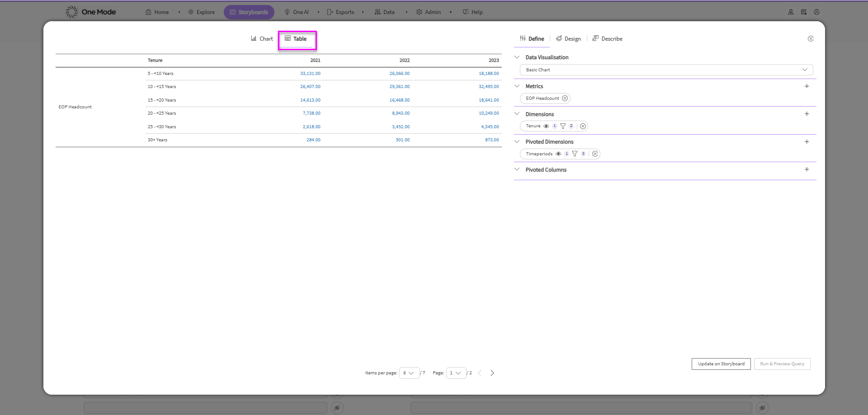Viewport: 868px width, 415px height.
Task: Open the items per page dropdown
Action: pyautogui.click(x=409, y=373)
